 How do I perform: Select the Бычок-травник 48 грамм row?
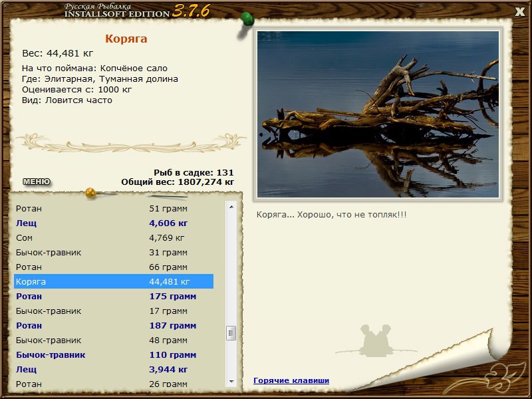[x=114, y=340]
